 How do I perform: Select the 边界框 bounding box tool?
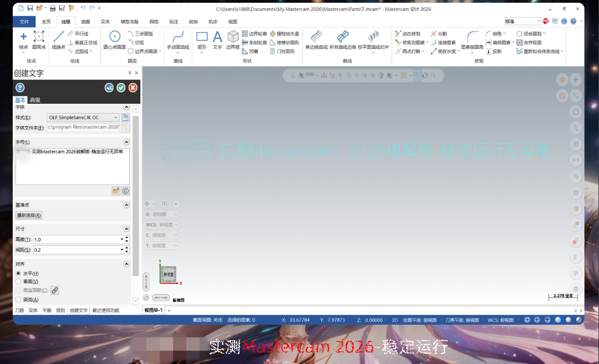click(232, 41)
